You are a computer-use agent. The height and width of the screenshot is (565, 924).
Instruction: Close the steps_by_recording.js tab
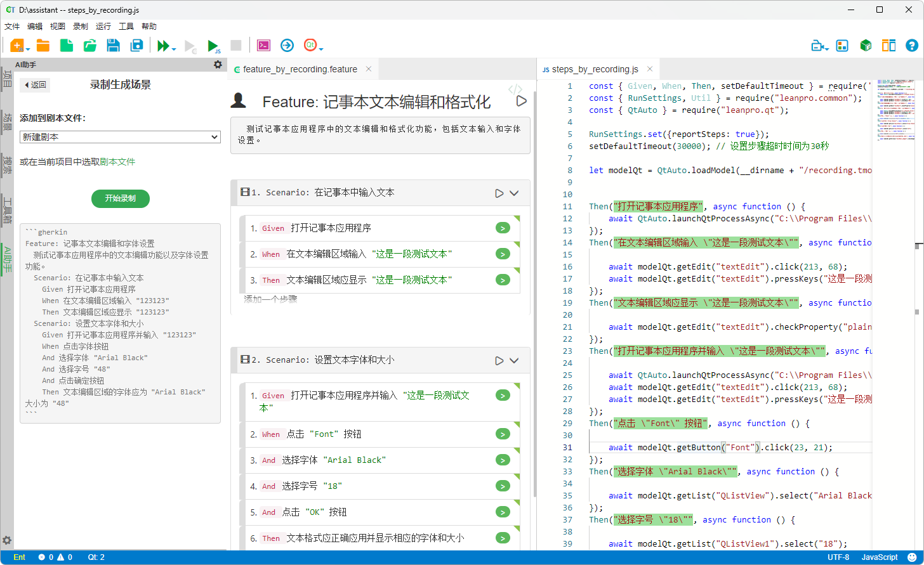(x=650, y=69)
